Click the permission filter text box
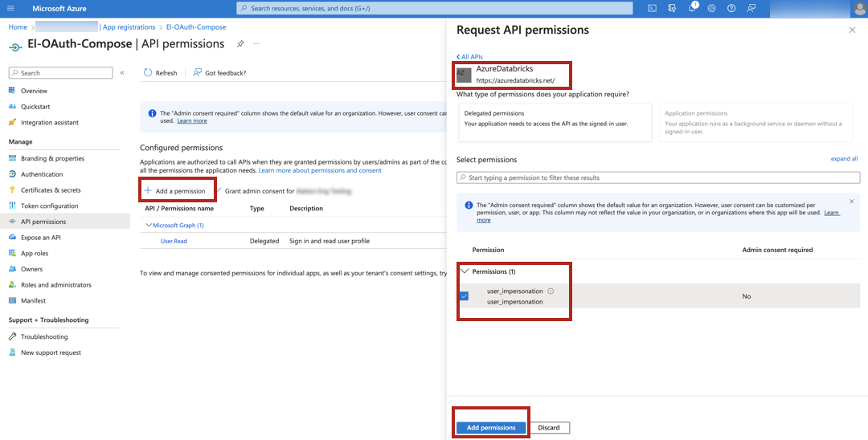 click(658, 177)
